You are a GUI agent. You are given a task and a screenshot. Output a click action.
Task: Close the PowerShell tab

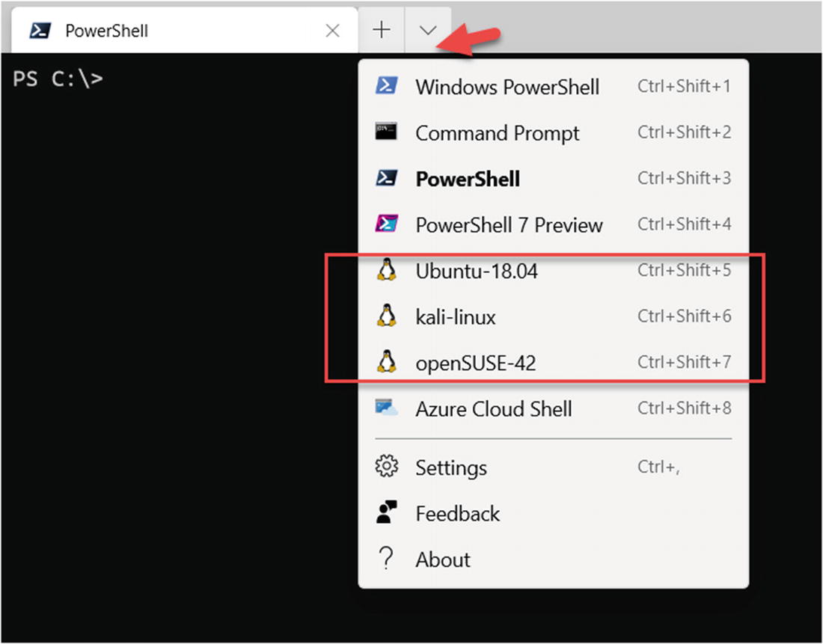[333, 31]
